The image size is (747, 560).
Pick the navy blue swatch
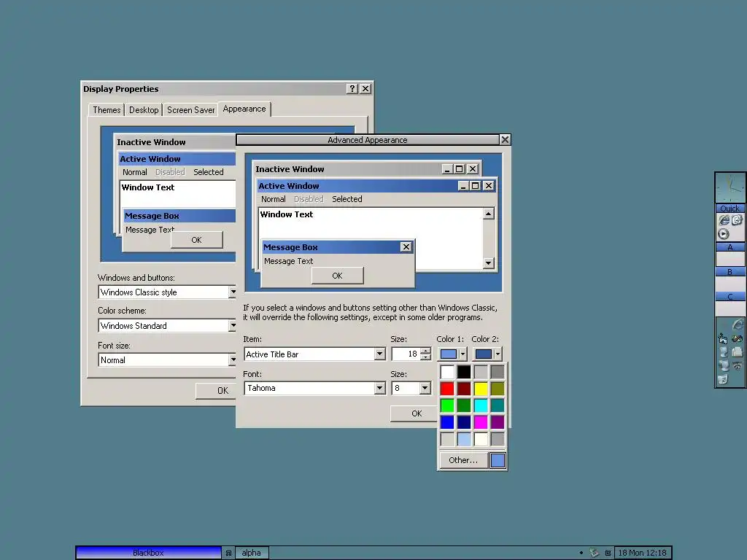tap(464, 422)
